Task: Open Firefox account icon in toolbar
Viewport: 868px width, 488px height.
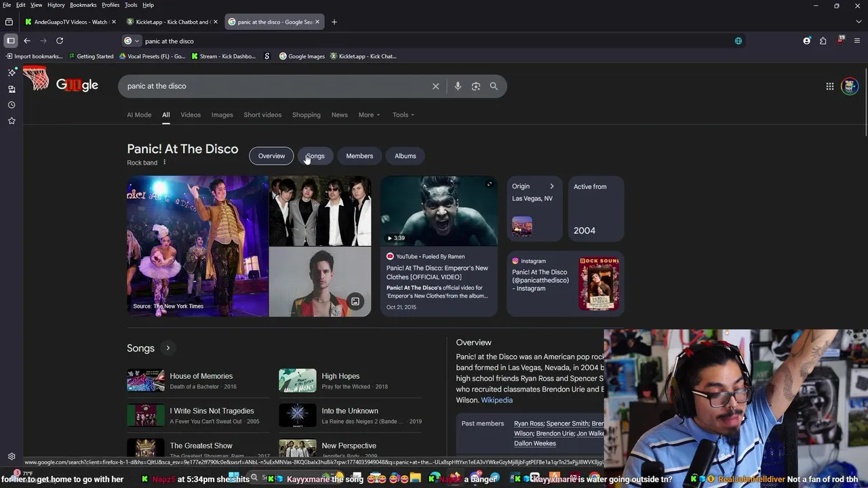Action: pos(806,41)
